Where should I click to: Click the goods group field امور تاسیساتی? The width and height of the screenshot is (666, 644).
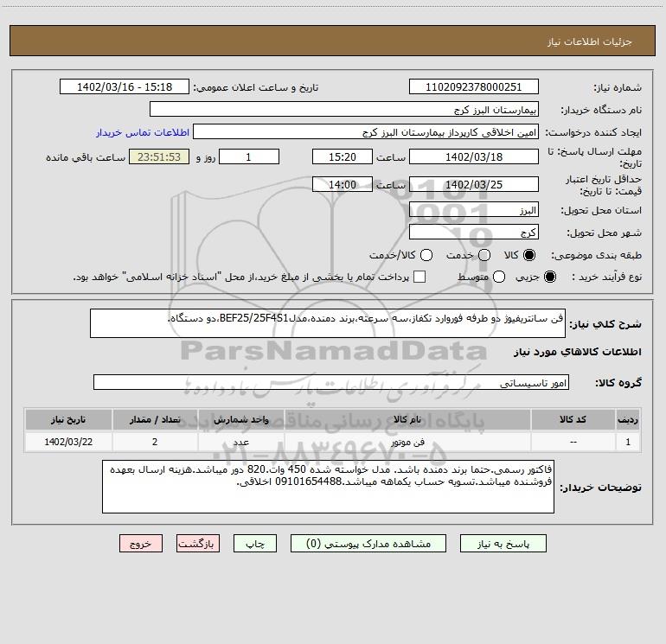click(x=331, y=382)
